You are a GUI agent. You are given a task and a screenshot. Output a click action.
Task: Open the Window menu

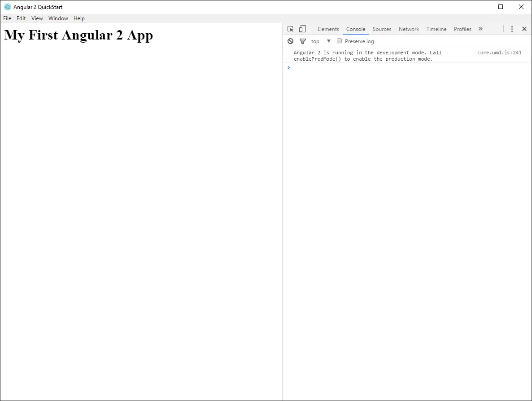tap(58, 18)
